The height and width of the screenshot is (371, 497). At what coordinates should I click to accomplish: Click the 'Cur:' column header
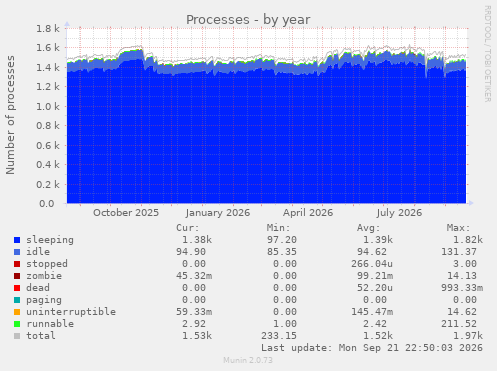[x=188, y=228]
